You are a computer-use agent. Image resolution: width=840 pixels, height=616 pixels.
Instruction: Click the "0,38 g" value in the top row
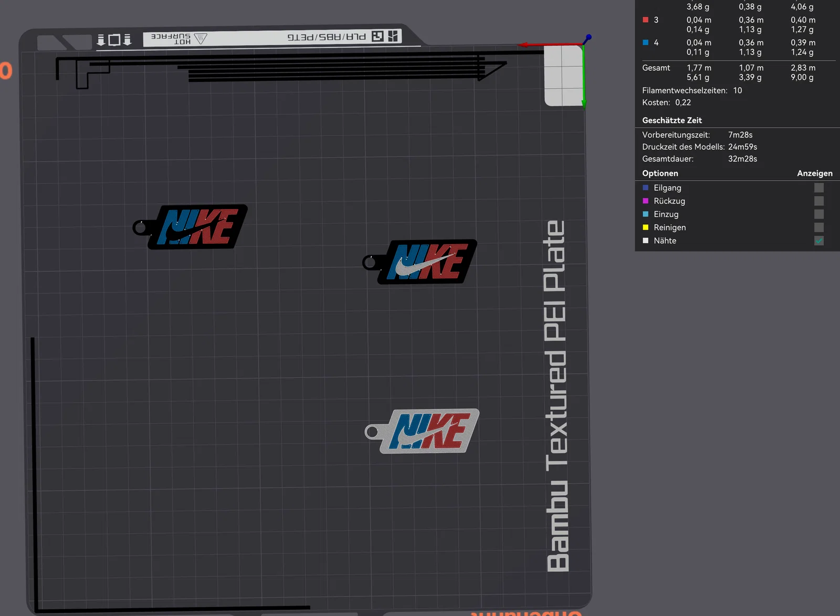(750, 7)
